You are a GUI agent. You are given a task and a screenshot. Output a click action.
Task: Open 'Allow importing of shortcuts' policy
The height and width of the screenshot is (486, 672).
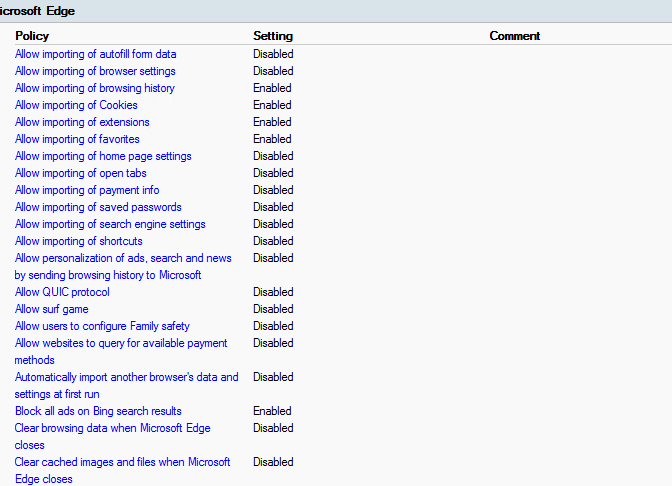tap(79, 241)
